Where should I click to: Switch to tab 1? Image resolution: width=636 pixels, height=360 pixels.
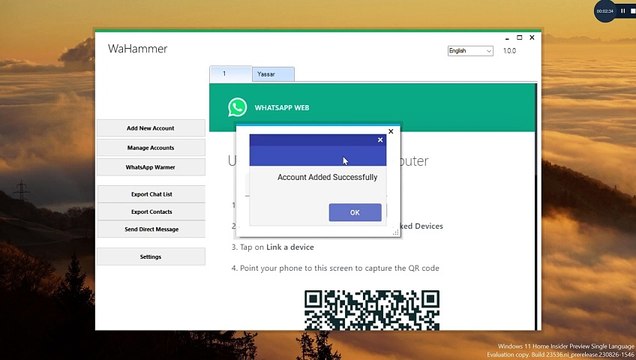point(230,74)
